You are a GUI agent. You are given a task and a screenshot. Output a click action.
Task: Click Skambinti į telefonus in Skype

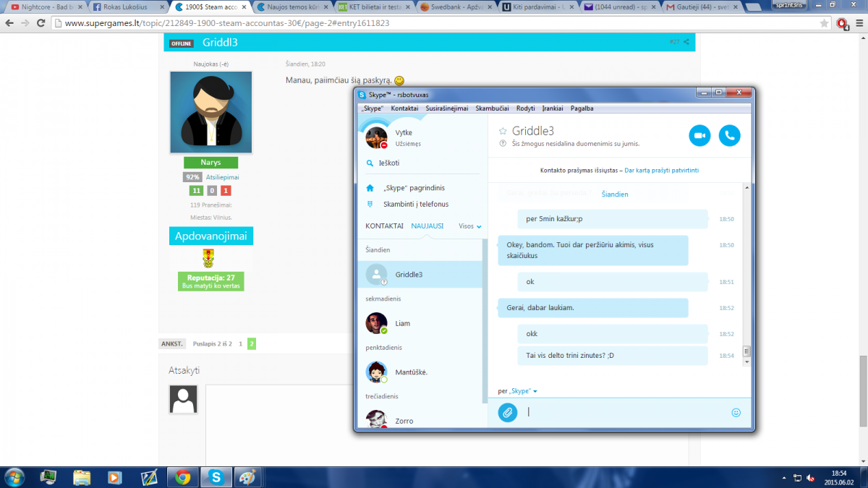click(415, 204)
